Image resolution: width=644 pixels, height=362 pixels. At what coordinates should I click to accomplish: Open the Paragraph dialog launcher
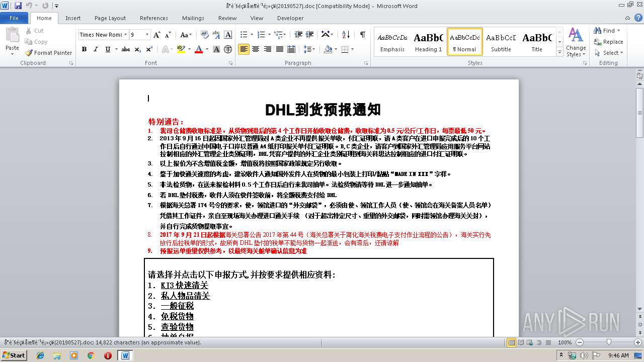coord(366,63)
